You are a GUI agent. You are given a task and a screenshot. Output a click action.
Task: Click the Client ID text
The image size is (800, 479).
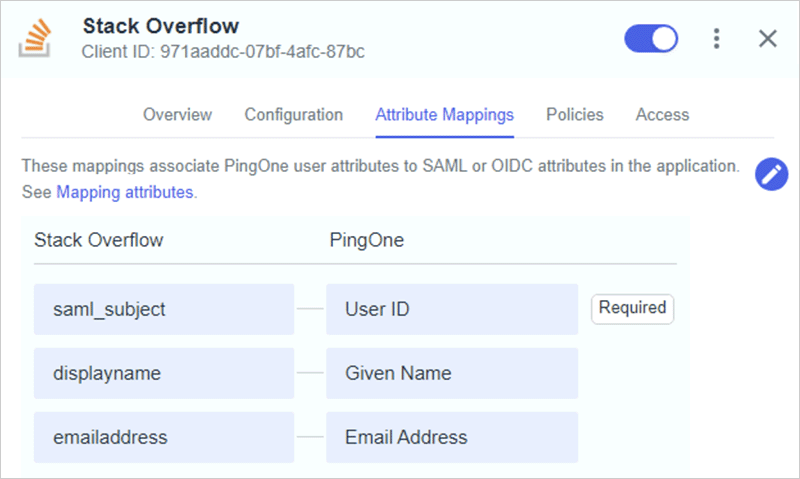tap(222, 51)
